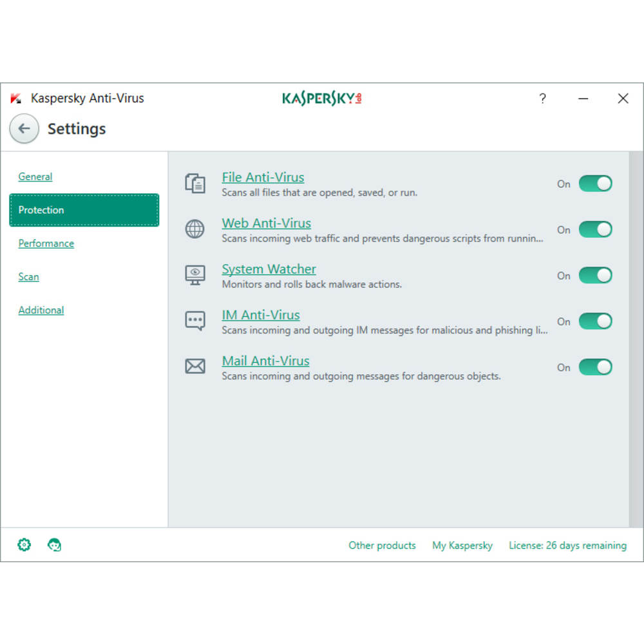Screen dimensions: 644x644
Task: Click the 'Monitors and rolls back malware actions.' text
Action: point(312,284)
